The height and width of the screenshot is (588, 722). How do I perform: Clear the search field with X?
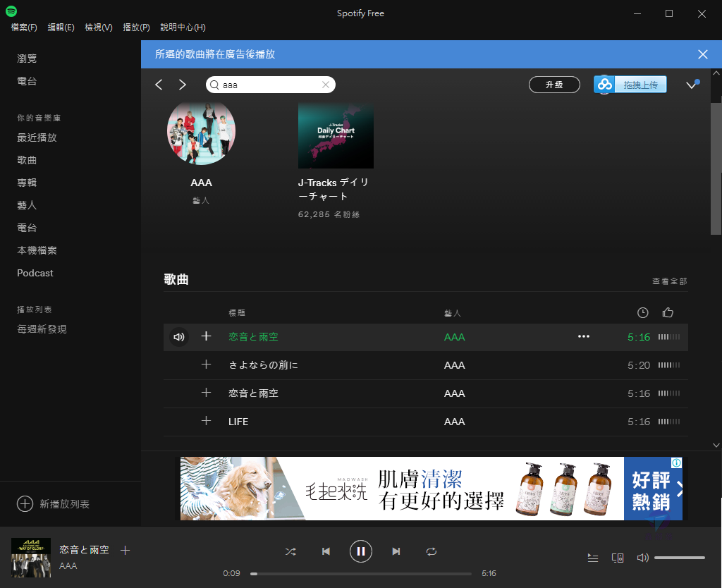(326, 85)
